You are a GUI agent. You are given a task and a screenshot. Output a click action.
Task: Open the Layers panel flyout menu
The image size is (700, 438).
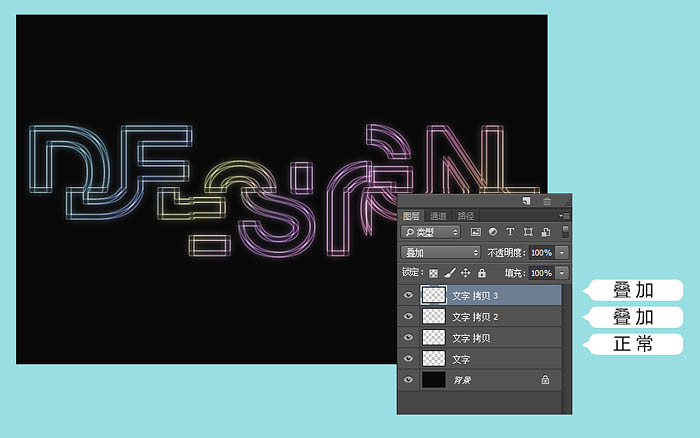point(565,216)
